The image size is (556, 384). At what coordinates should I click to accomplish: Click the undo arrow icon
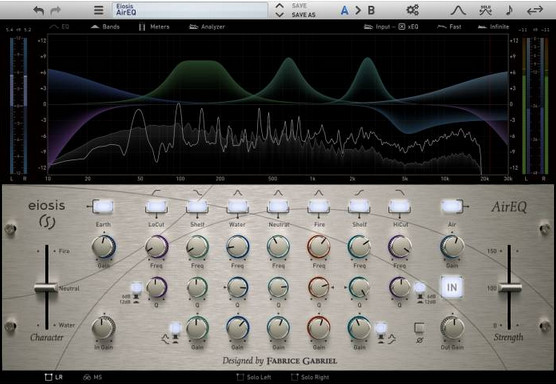[x=39, y=10]
